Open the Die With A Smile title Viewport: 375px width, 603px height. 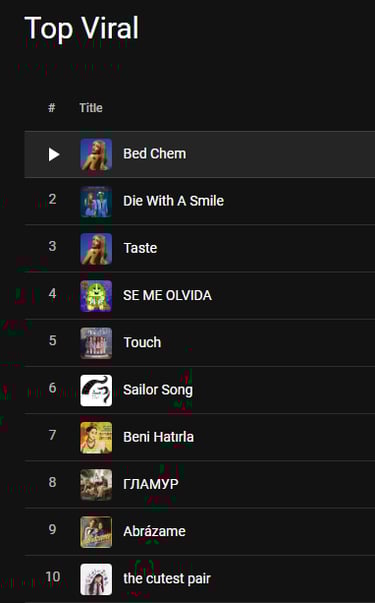pyautogui.click(x=173, y=201)
